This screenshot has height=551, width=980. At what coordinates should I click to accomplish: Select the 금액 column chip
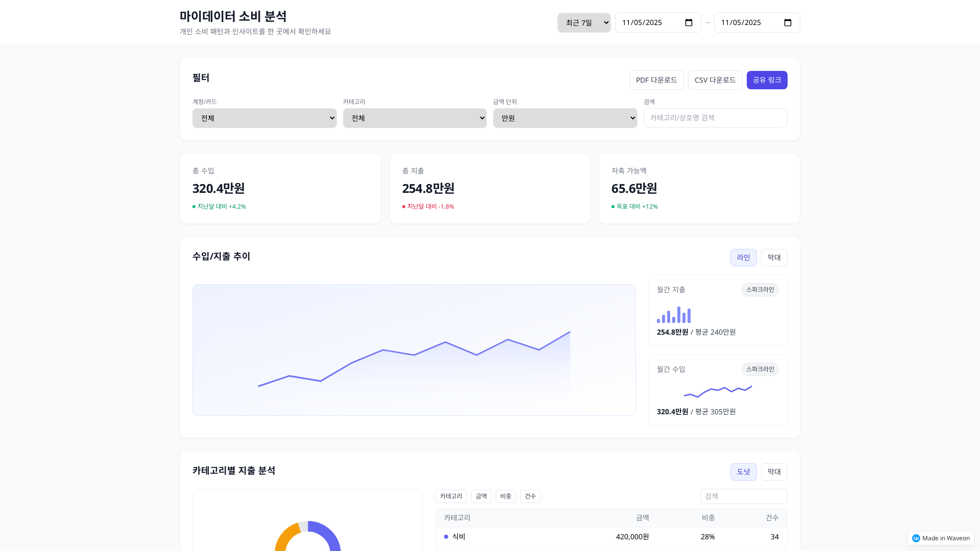pos(481,496)
